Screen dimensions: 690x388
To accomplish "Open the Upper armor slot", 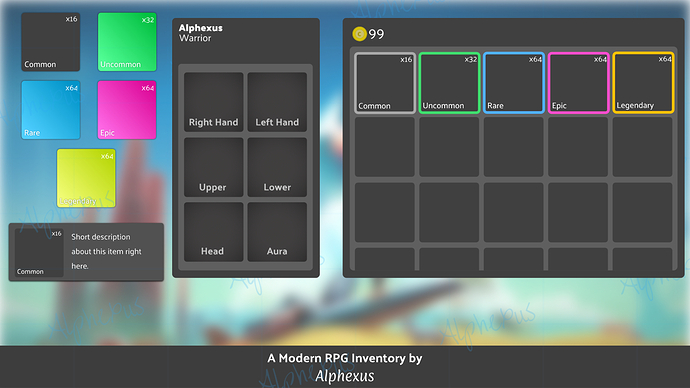I will coord(213,167).
